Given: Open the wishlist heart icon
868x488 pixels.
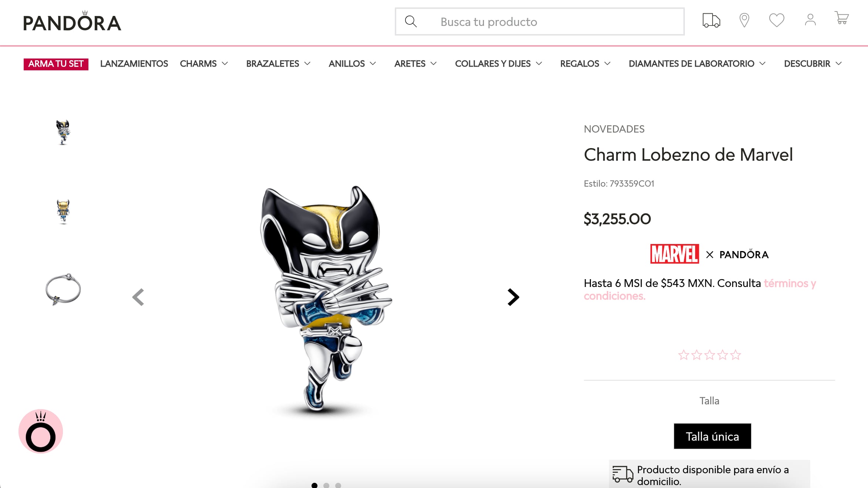Looking at the screenshot, I should click(777, 21).
